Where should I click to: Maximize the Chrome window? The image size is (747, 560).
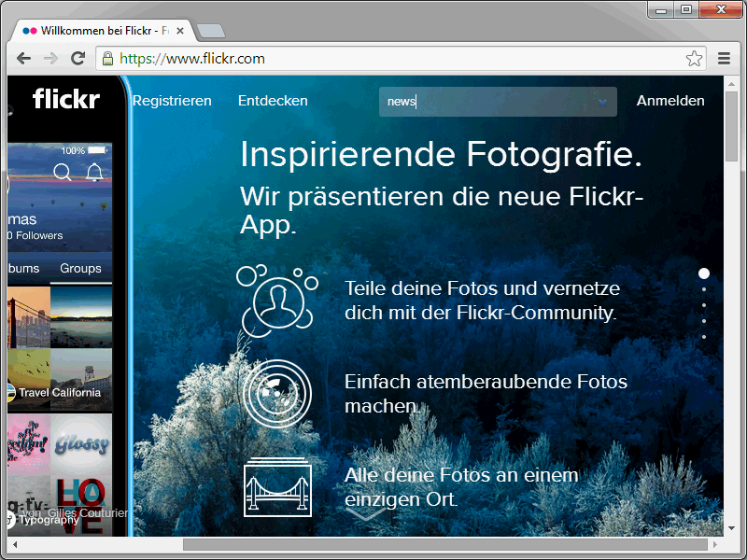coord(686,10)
